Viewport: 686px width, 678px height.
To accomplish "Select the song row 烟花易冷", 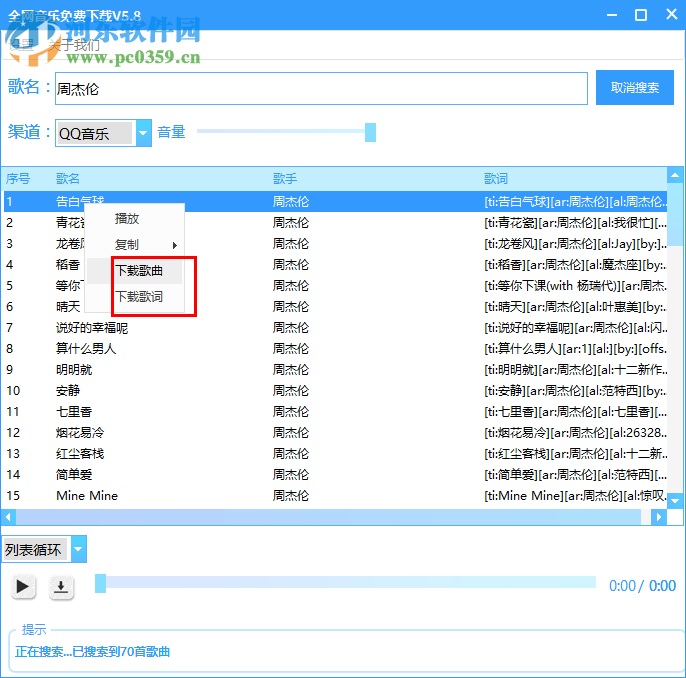I will 335,433.
